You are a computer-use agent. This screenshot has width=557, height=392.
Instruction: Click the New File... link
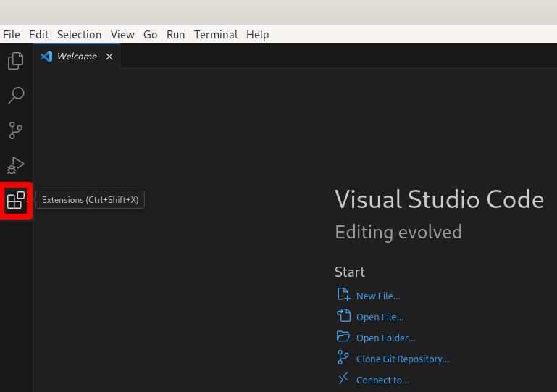pos(378,296)
